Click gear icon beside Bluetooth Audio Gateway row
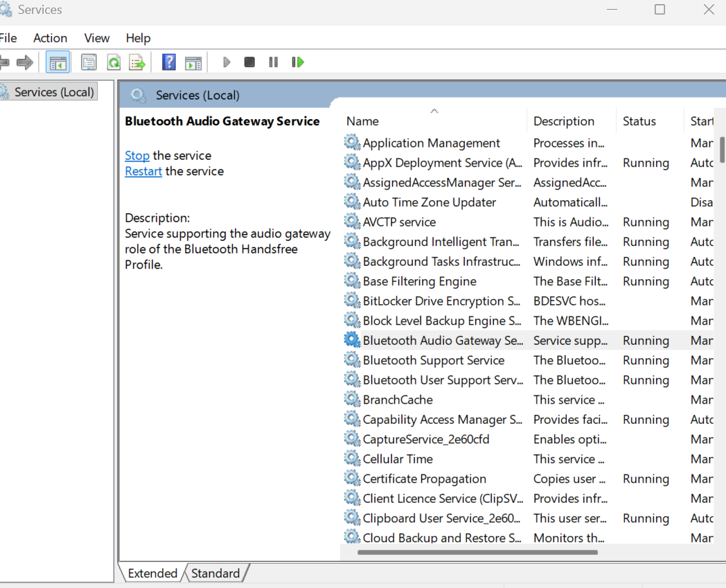Viewport: 726px width, 588px height. point(353,340)
